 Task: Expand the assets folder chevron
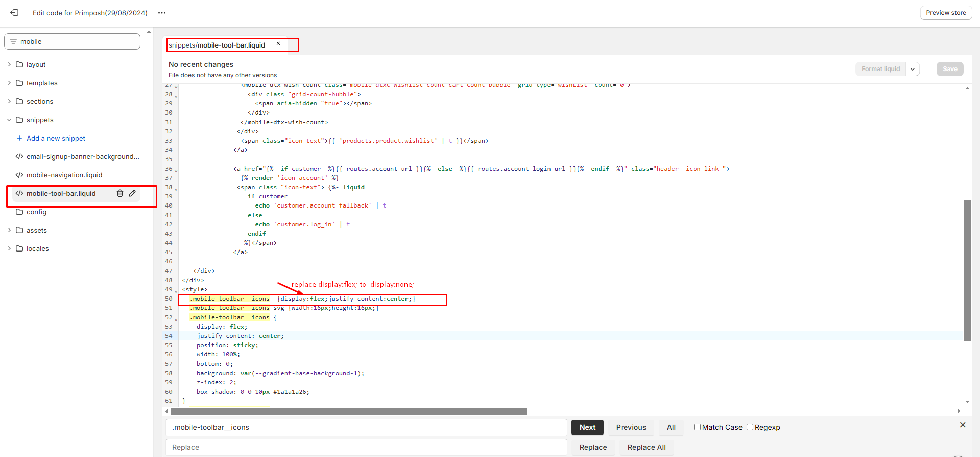9,230
